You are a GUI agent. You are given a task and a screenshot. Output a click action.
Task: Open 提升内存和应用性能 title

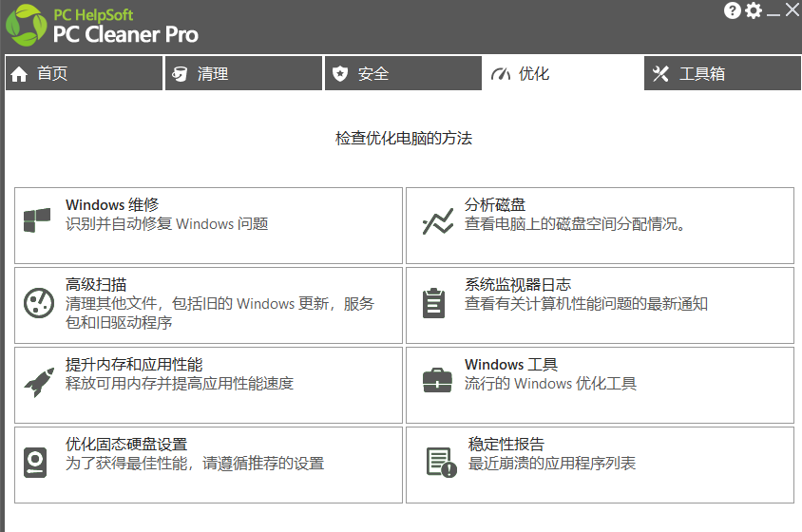point(134,364)
